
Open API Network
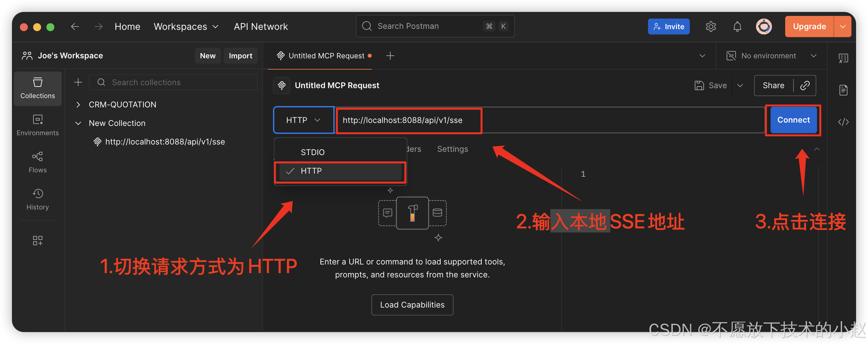pyautogui.click(x=261, y=26)
